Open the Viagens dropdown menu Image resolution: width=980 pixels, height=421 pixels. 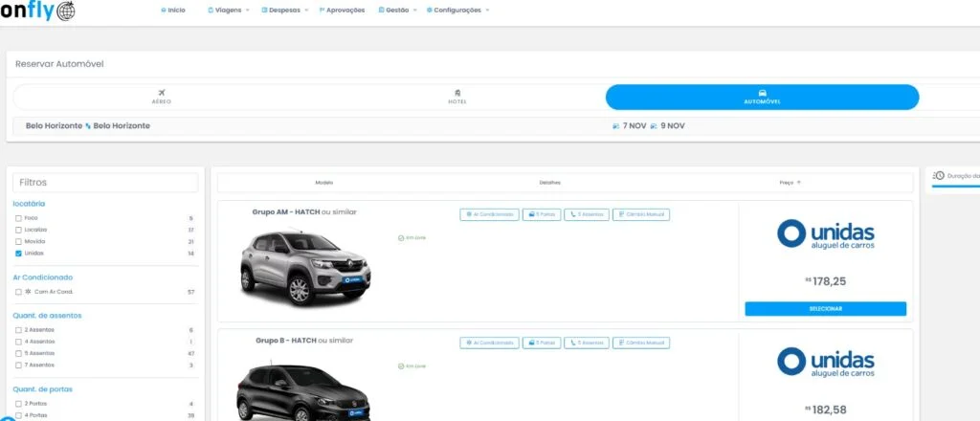coord(228,10)
